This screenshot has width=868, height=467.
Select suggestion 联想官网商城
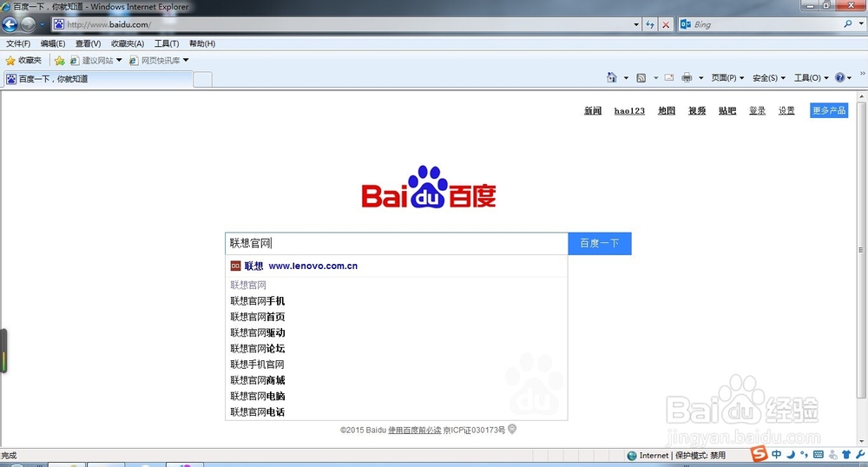point(397,380)
